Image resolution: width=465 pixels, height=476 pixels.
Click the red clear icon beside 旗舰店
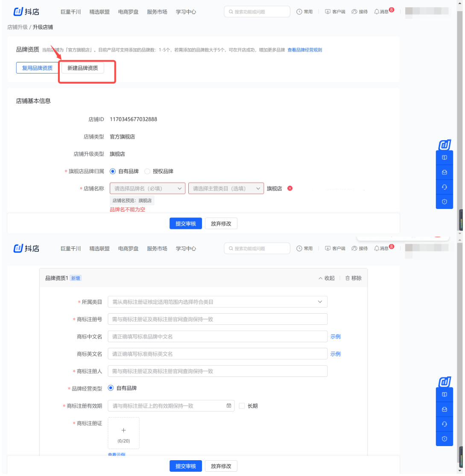click(x=290, y=188)
